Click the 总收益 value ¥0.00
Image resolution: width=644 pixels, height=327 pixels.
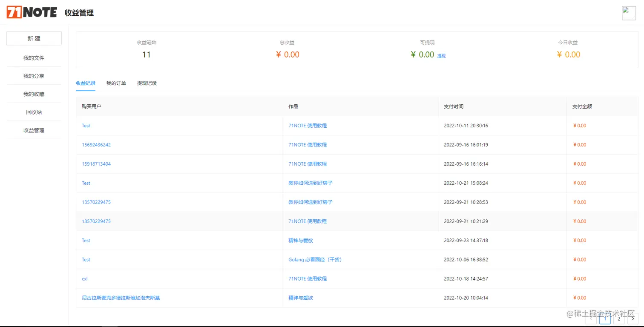pos(287,54)
